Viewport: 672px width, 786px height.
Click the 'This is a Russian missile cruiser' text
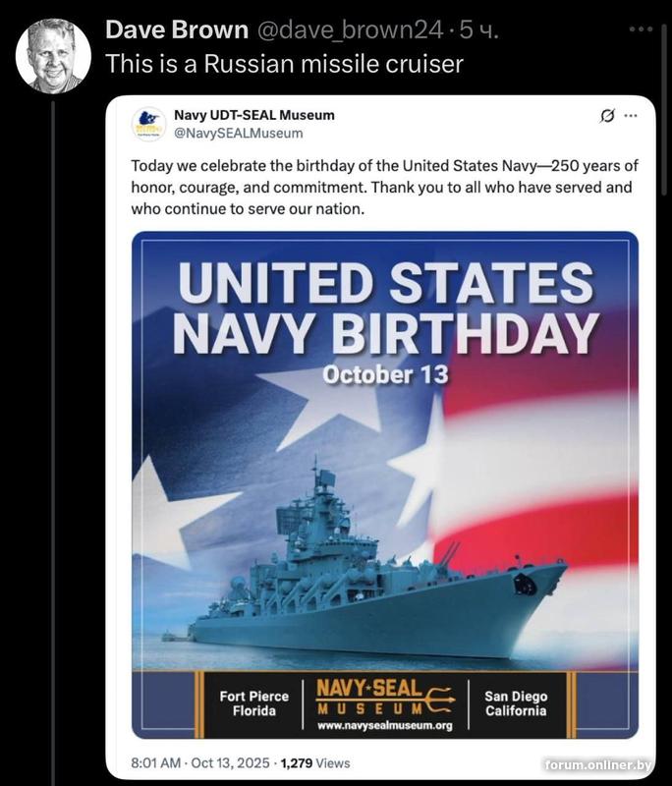[284, 64]
